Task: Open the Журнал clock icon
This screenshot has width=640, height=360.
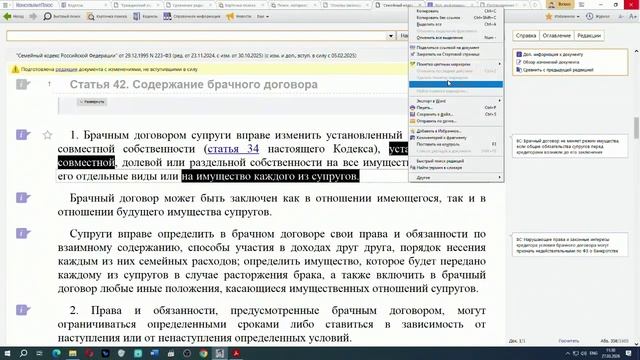Action: point(589,16)
